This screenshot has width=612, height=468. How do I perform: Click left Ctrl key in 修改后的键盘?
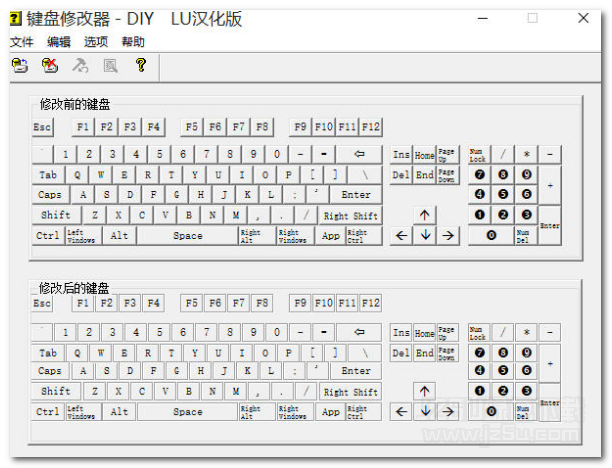click(48, 412)
